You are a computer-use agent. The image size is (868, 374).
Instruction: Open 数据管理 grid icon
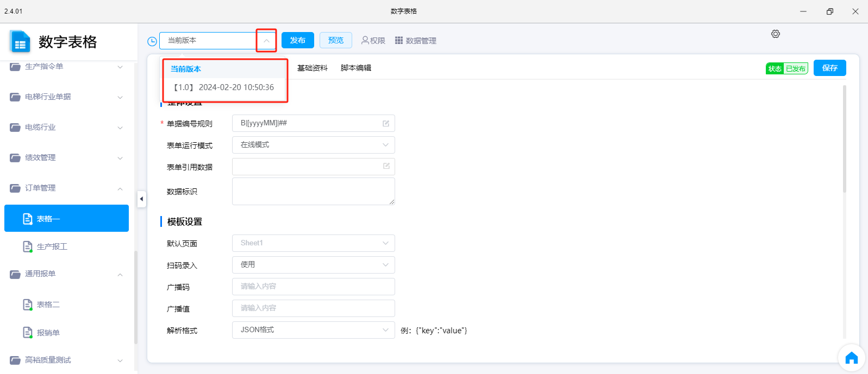399,40
